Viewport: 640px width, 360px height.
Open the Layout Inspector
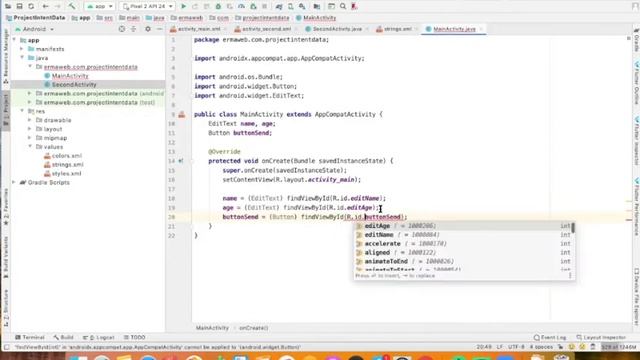[601, 338]
